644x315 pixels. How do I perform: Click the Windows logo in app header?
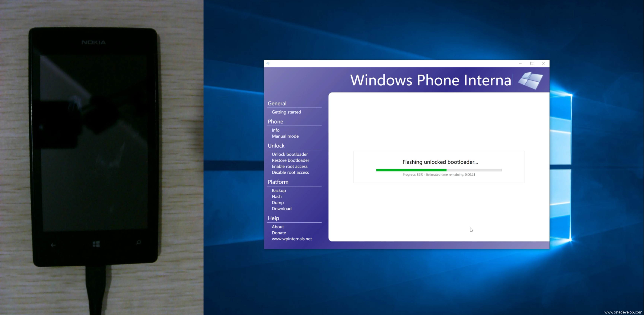[x=530, y=80]
